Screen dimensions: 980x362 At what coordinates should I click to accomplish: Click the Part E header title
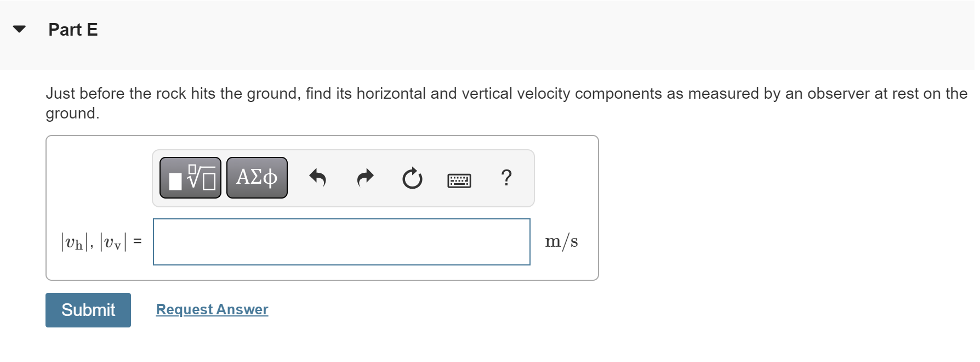73,30
